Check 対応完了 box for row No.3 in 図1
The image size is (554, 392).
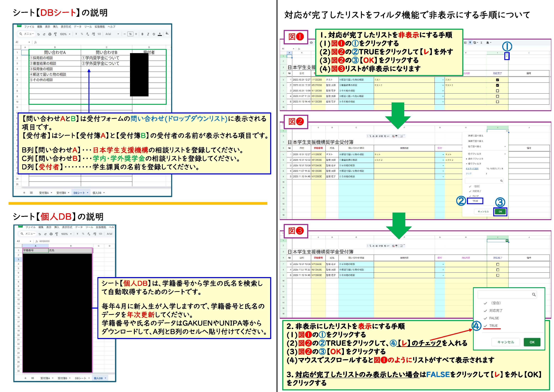click(497, 91)
